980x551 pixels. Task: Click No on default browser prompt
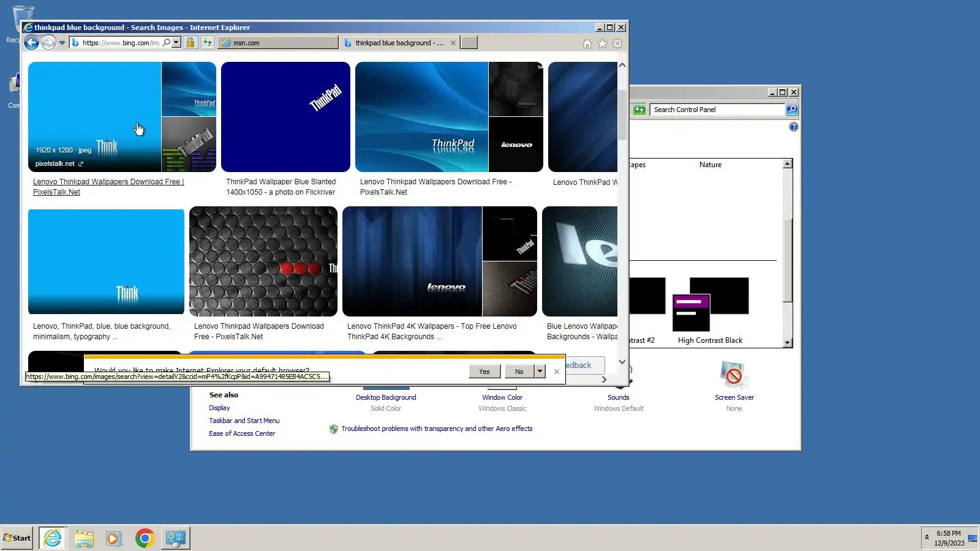pos(519,372)
